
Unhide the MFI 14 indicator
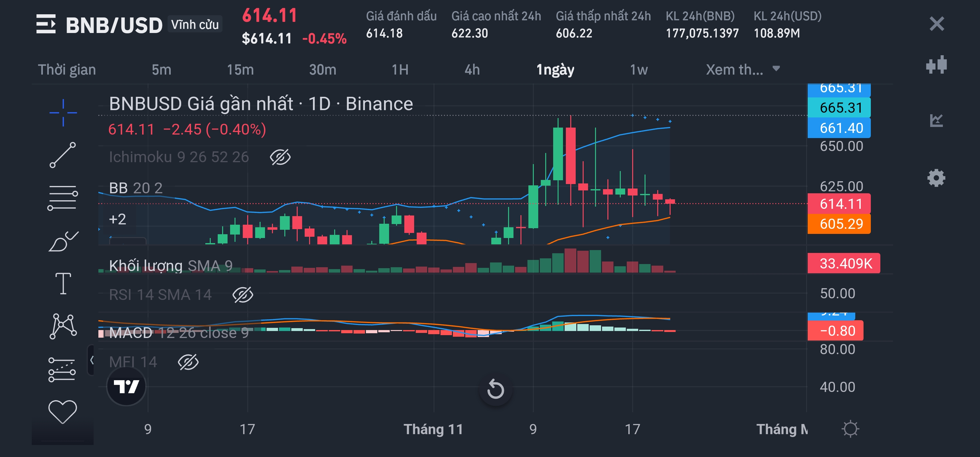click(188, 362)
